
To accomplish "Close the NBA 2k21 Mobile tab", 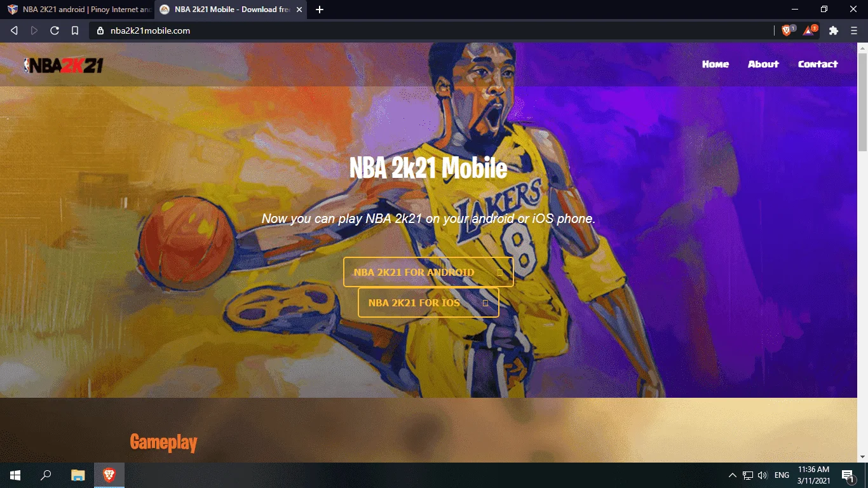I will pos(299,10).
